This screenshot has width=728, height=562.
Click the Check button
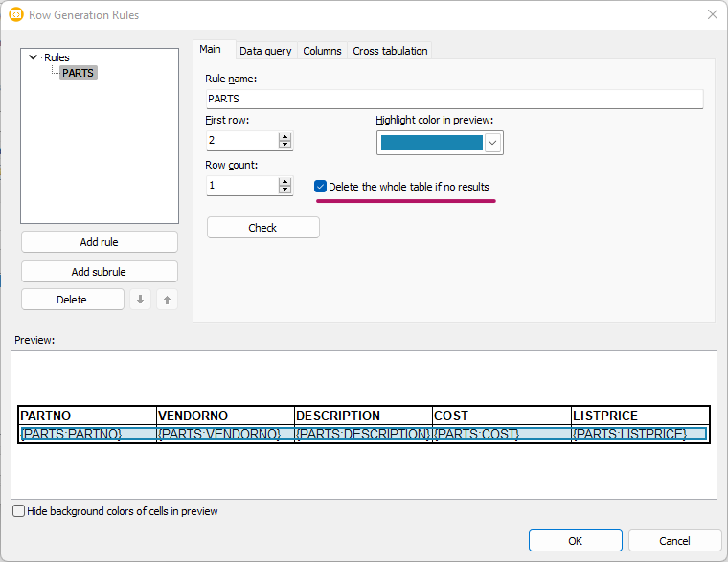(x=262, y=228)
